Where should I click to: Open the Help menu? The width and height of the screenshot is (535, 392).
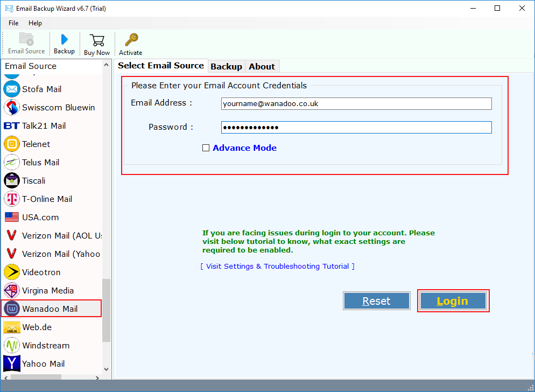[x=35, y=23]
